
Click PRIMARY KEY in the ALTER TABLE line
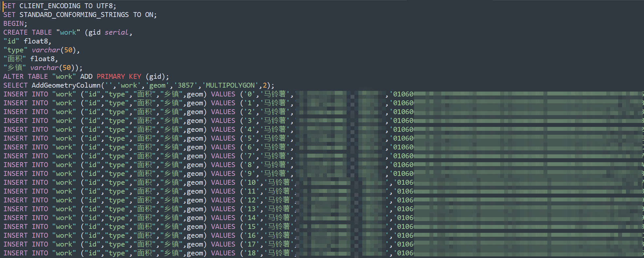[x=119, y=77]
